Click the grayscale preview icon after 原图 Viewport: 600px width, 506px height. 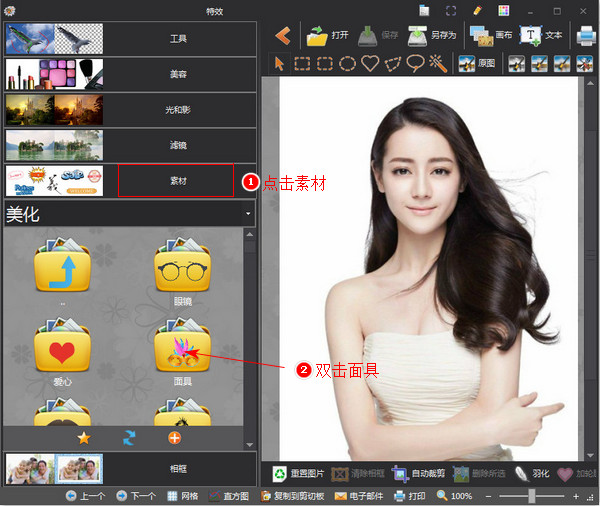tap(516, 64)
